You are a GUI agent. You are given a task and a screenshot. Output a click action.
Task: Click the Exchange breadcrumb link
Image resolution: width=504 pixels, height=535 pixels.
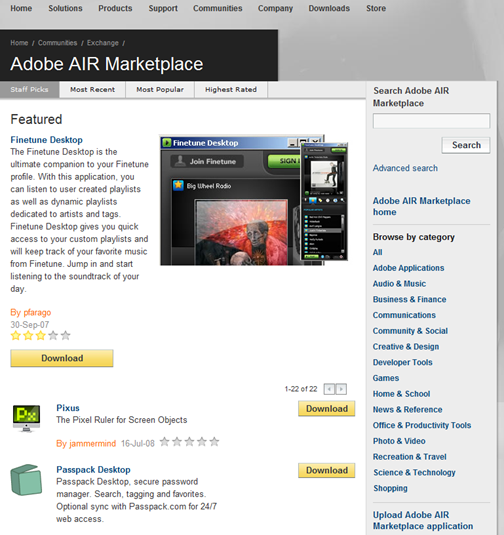point(103,43)
